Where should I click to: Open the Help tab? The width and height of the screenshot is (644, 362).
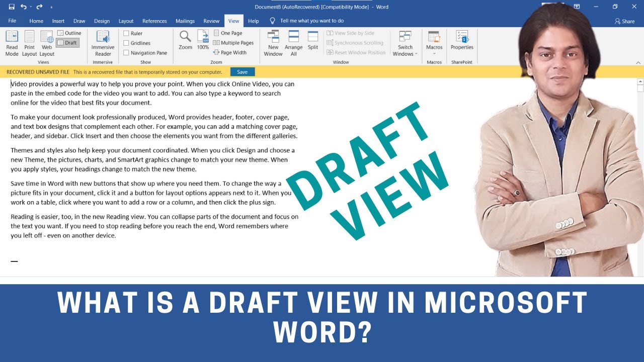pos(254,21)
